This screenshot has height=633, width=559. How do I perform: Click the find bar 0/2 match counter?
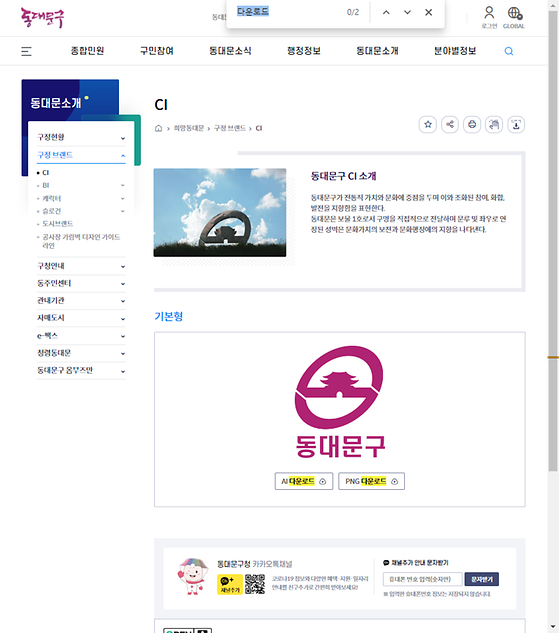click(353, 12)
